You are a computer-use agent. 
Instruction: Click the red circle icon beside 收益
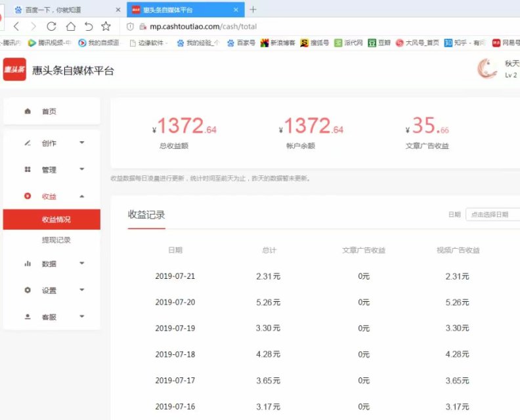pos(28,196)
